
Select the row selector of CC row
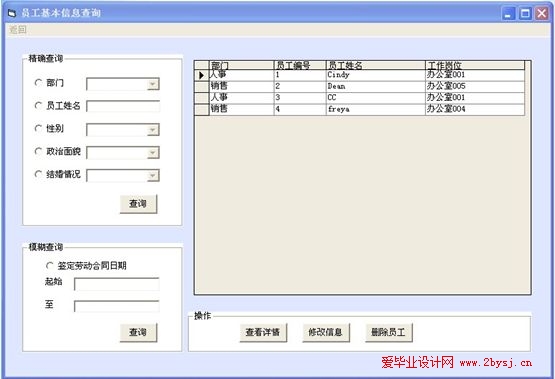pyautogui.click(x=202, y=98)
